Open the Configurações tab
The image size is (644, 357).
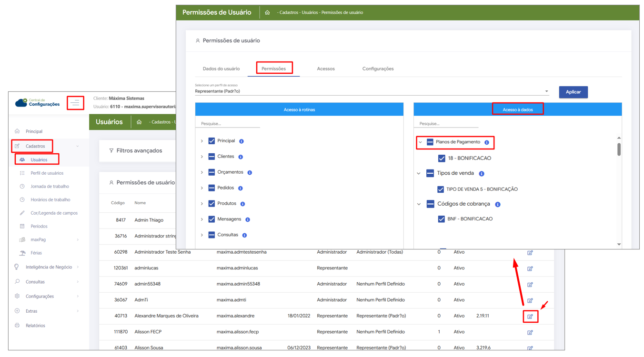[x=378, y=69]
